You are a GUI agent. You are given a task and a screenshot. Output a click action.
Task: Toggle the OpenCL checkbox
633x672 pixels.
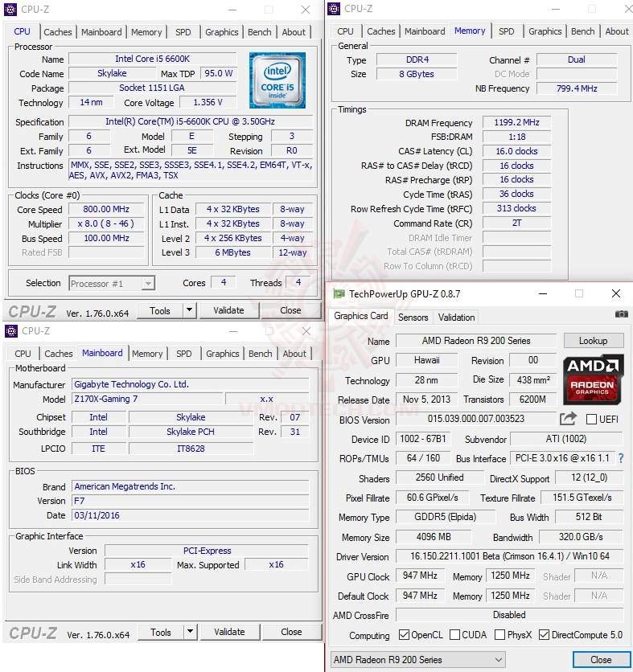tap(404, 635)
